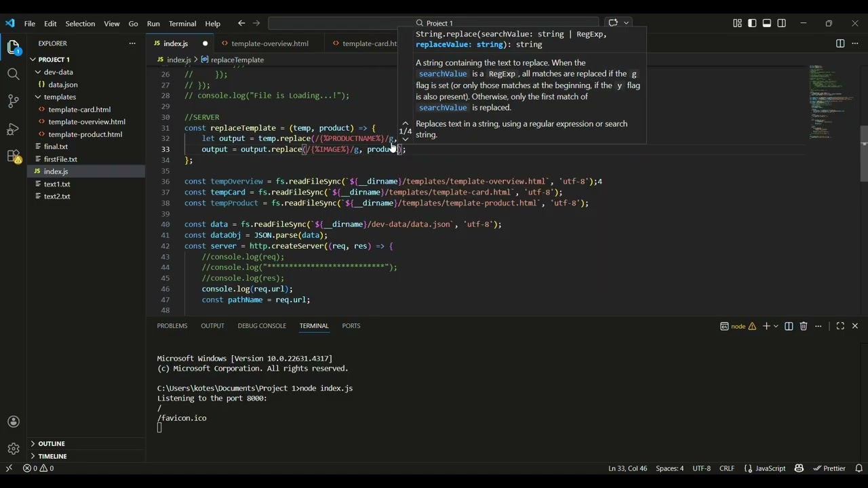Screen dimensions: 868x488
Task: Click the remote window icon in status bar
Action: [x=9, y=468]
